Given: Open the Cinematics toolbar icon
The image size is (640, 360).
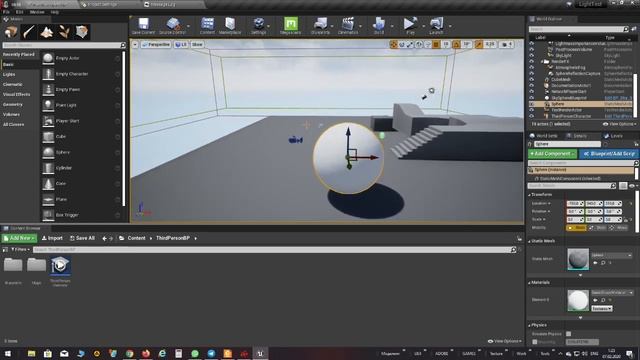Looking at the screenshot, I should (348, 24).
